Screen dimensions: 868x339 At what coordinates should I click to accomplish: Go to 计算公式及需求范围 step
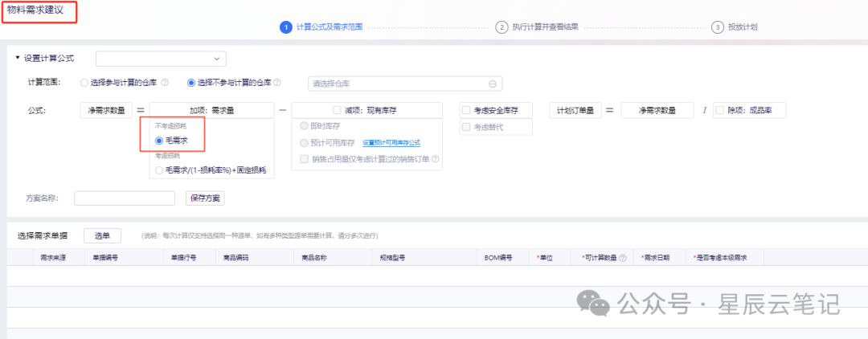[x=330, y=27]
